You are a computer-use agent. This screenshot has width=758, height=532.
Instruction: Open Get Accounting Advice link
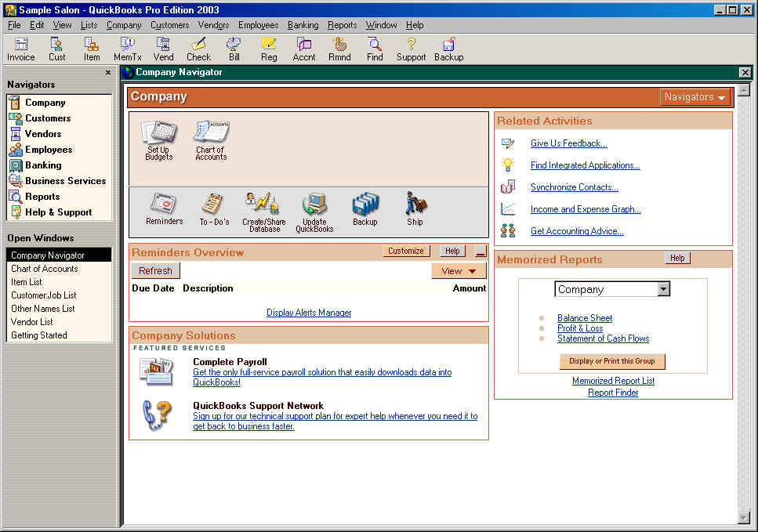(577, 231)
